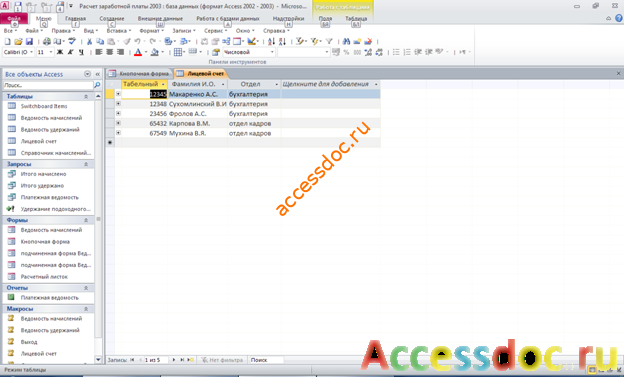Screen dimensions: 624x377
Task: Expand subdatasheet for Карпова В.М. row
Action: pos(118,123)
